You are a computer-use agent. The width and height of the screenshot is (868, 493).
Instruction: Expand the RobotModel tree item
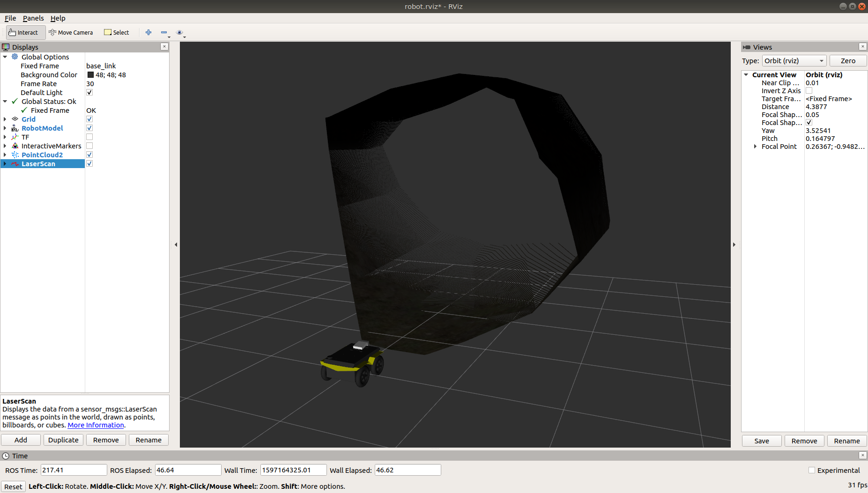coord(5,128)
